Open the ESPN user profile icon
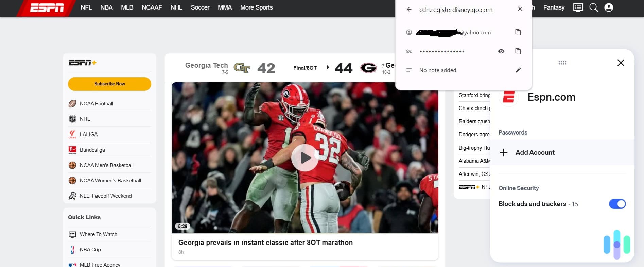 pos(609,7)
